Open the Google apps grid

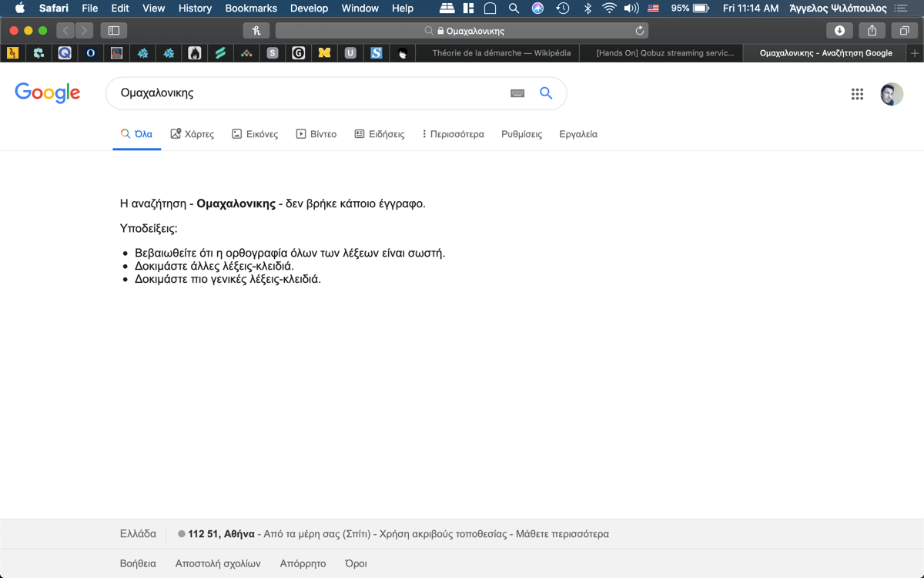point(857,93)
